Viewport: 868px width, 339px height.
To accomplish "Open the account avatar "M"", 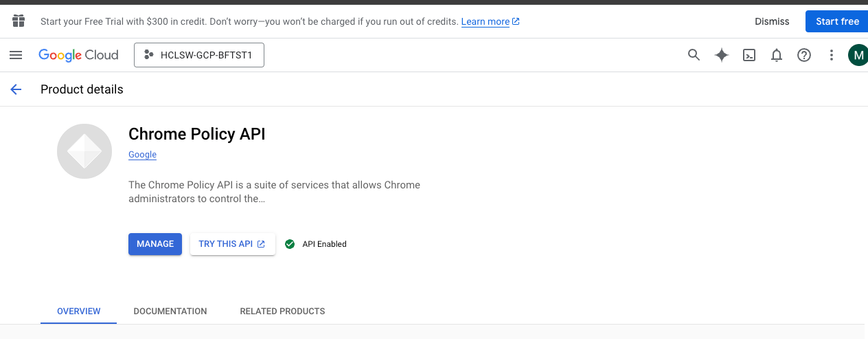I will pyautogui.click(x=858, y=55).
